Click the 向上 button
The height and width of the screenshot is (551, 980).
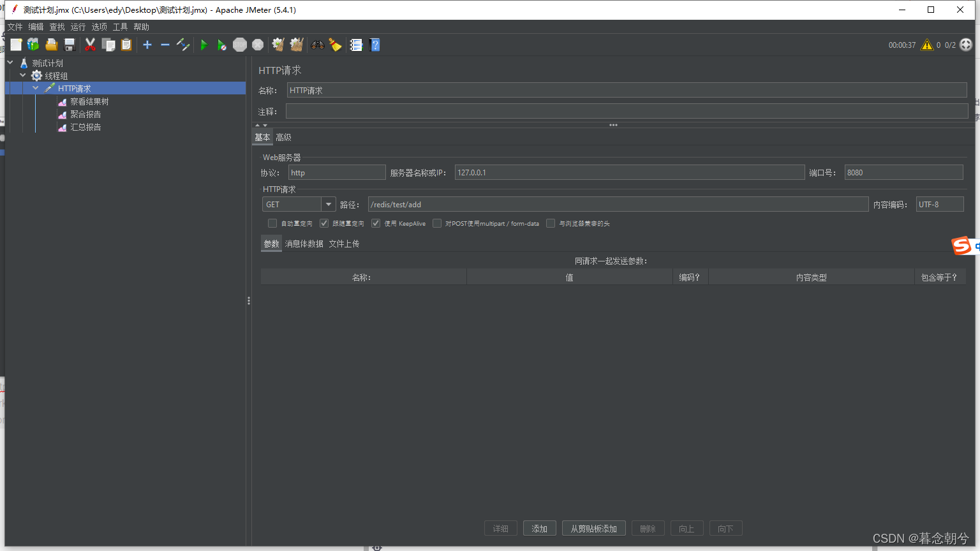point(687,529)
